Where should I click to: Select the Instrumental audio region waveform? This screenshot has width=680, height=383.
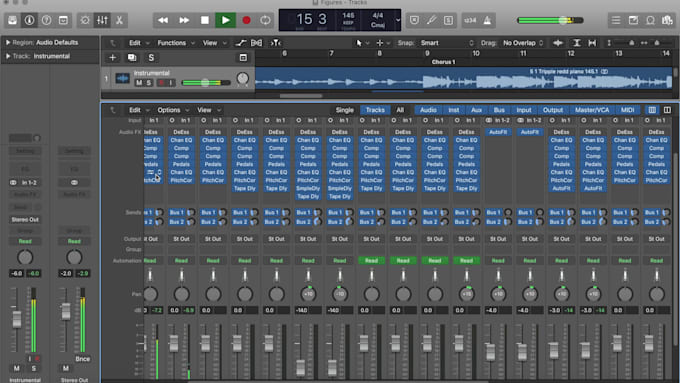pos(464,78)
